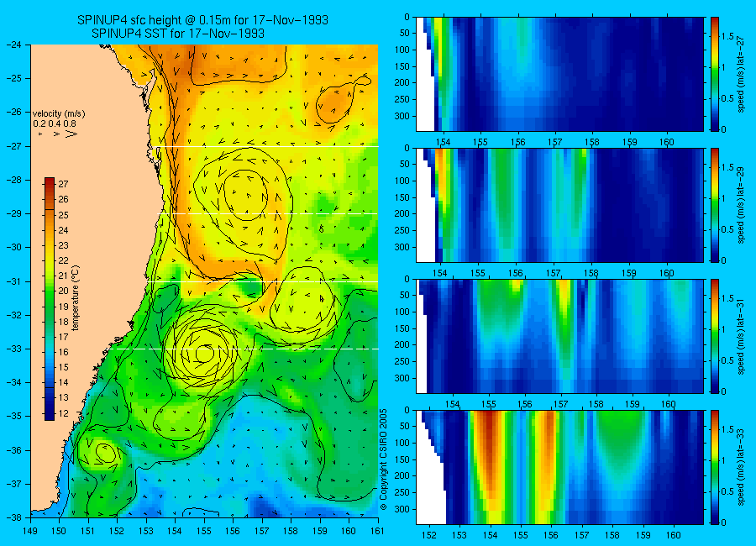Image resolution: width=756 pixels, height=546 pixels.
Task: Click the "-31" latitude label on the map axis
Action: coord(14,281)
